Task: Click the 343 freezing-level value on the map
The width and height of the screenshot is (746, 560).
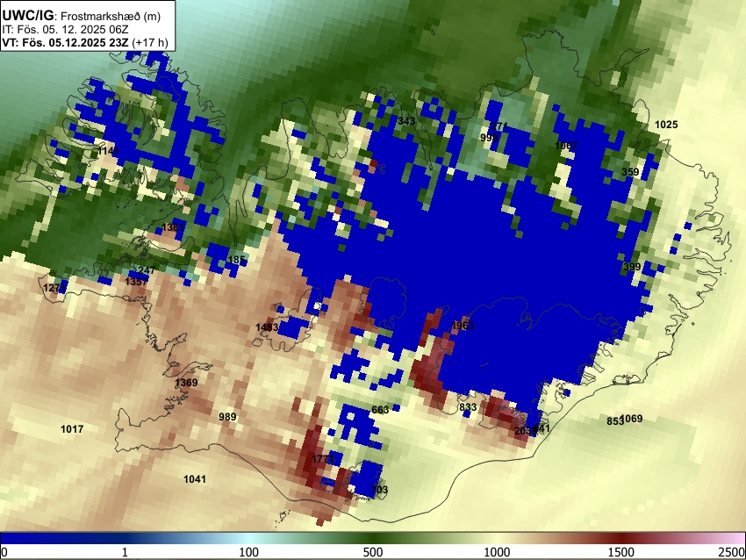Action: click(x=406, y=121)
